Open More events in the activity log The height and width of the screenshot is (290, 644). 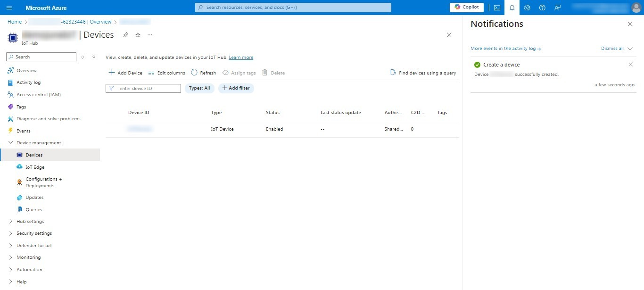(505, 49)
